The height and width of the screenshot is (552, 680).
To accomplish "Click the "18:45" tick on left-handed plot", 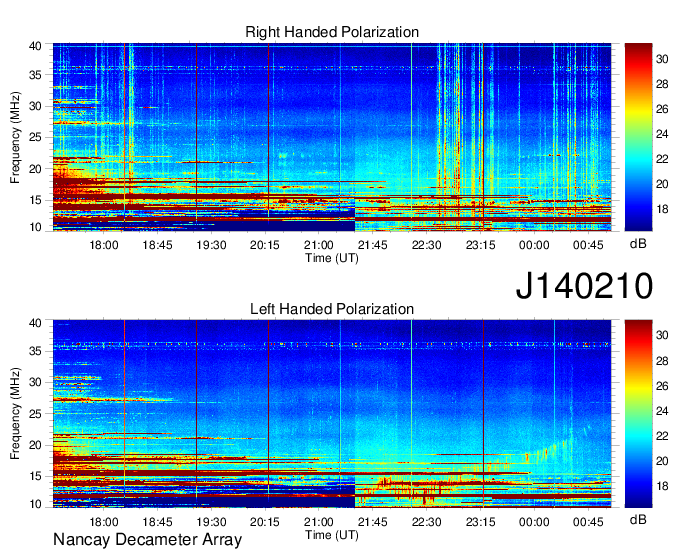I will [x=157, y=522].
